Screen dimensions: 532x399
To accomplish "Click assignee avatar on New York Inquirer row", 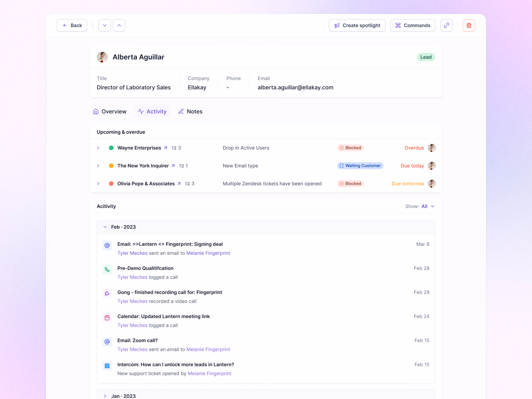I will point(432,166).
